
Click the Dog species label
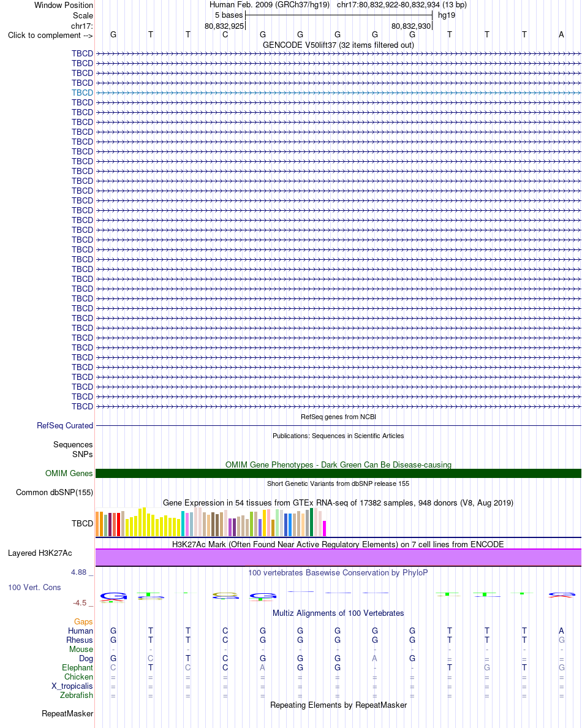(x=86, y=658)
